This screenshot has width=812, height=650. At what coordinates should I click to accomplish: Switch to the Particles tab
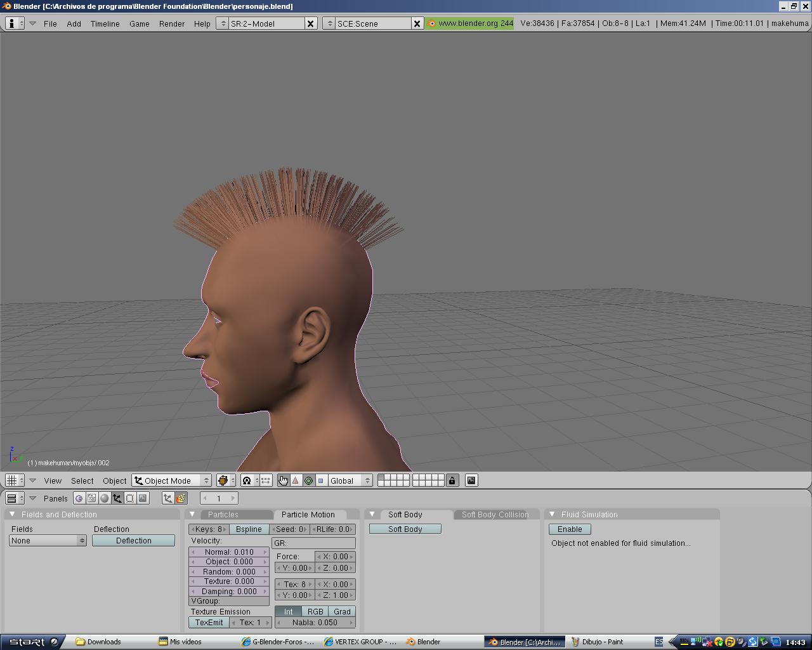tap(223, 515)
